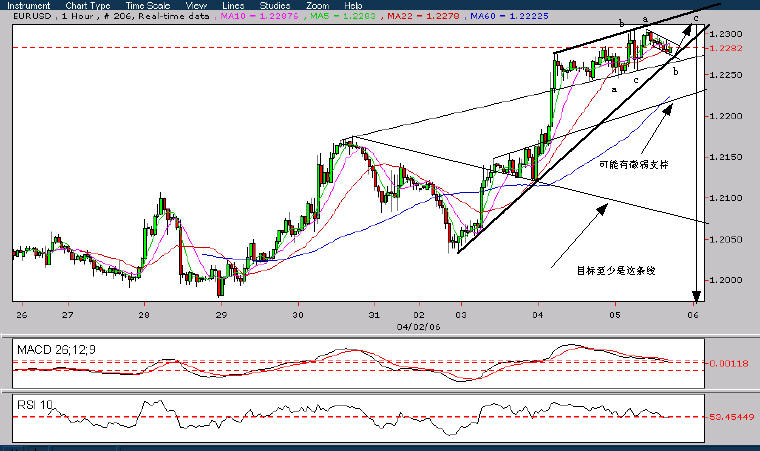
Task: Open the Instrument menu
Action: pos(29,6)
